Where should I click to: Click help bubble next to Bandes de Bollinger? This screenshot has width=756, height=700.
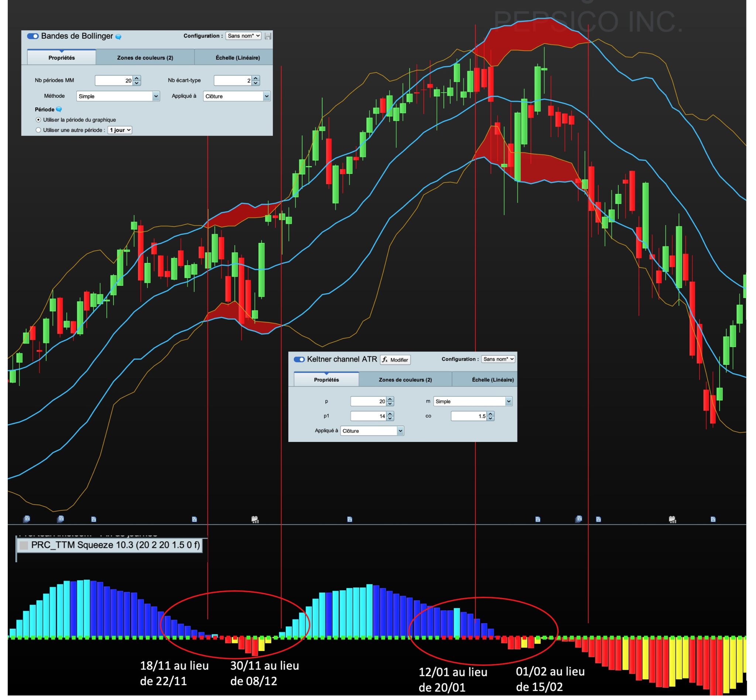[118, 37]
